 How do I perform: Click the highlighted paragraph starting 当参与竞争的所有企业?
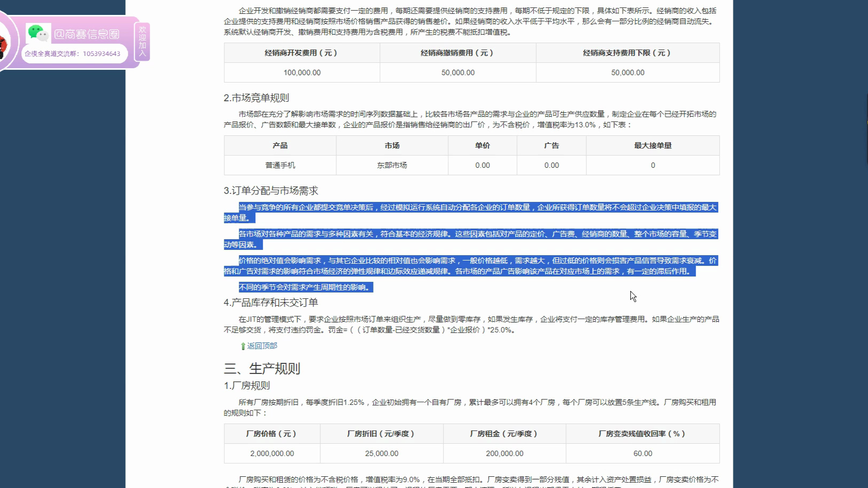[x=471, y=213]
